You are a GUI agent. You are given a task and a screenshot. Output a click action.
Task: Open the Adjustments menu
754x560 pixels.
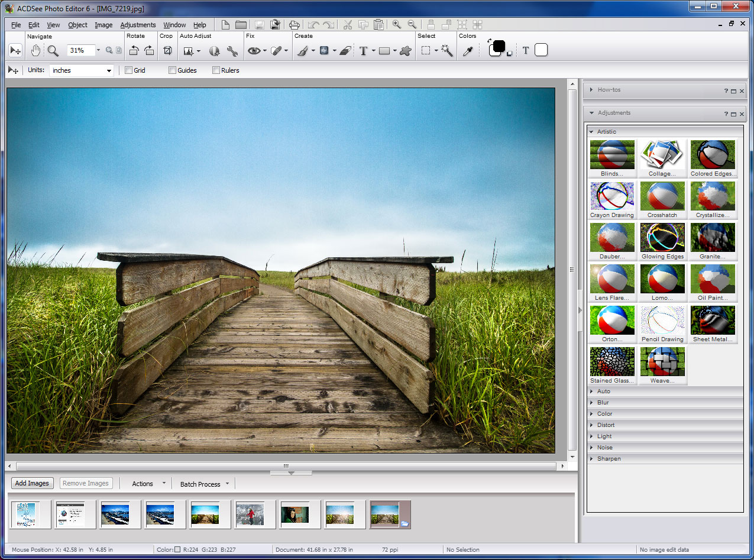coord(138,25)
